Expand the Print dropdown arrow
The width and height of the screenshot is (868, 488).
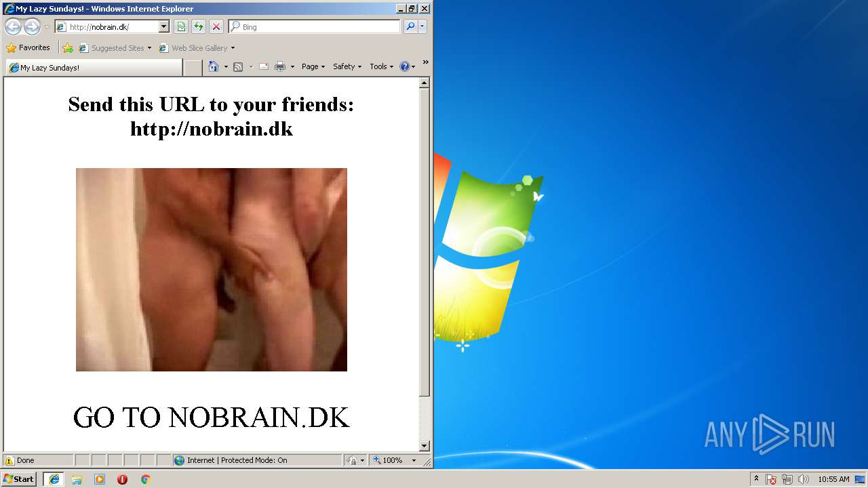pos(292,66)
